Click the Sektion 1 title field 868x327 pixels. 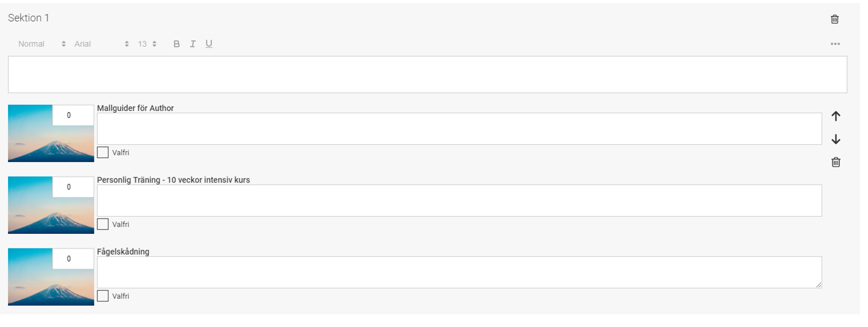coord(29,18)
